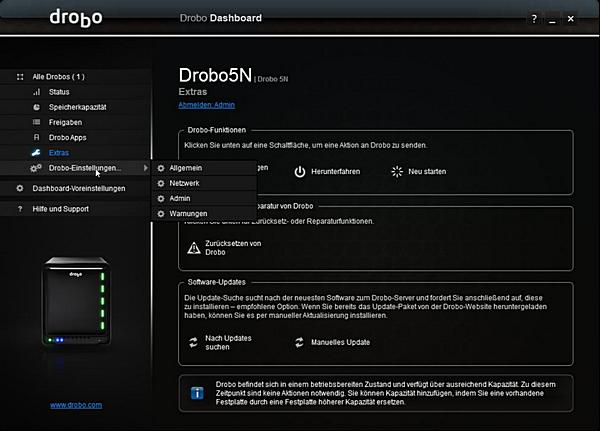
Task: Open Dashboard-Voreinstellungen
Action: tap(79, 188)
